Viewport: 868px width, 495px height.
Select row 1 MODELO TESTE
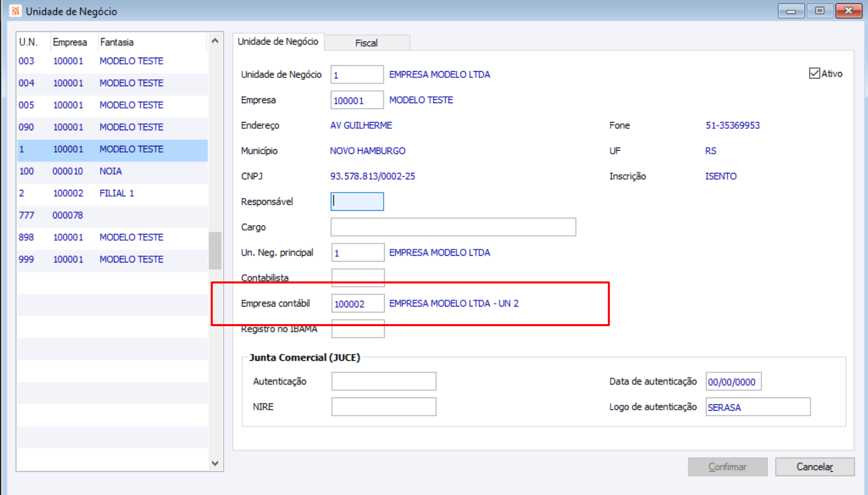(x=112, y=149)
